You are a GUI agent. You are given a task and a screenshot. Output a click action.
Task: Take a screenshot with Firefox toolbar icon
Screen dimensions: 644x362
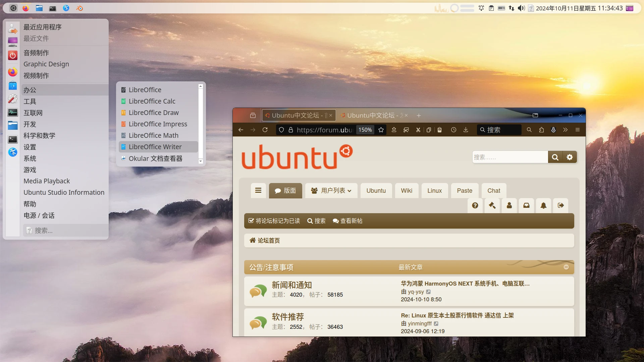pyautogui.click(x=406, y=130)
